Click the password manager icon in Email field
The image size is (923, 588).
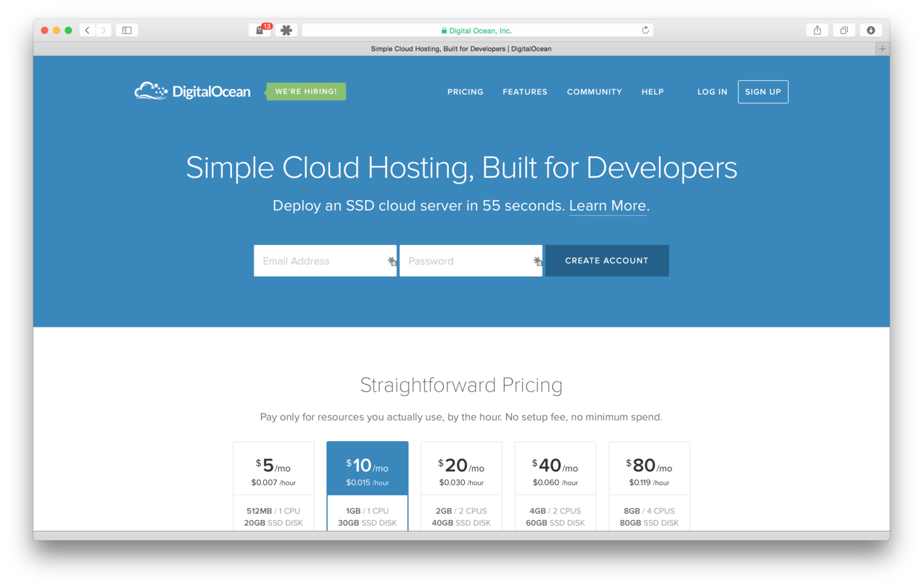(x=392, y=261)
